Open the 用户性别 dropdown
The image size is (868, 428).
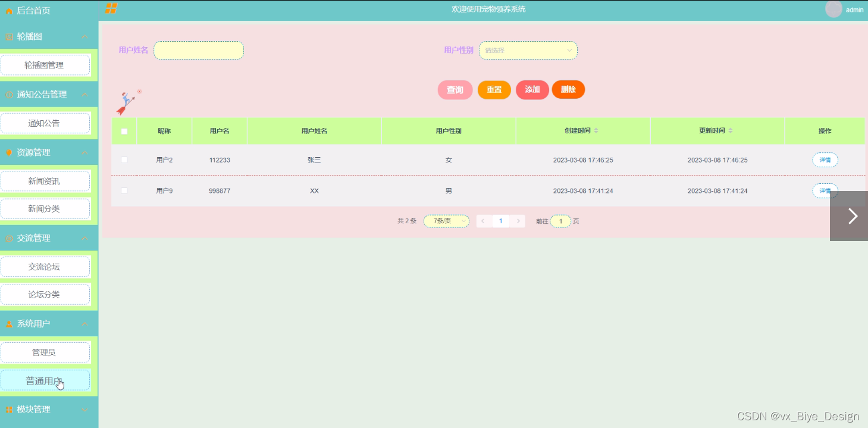click(528, 51)
